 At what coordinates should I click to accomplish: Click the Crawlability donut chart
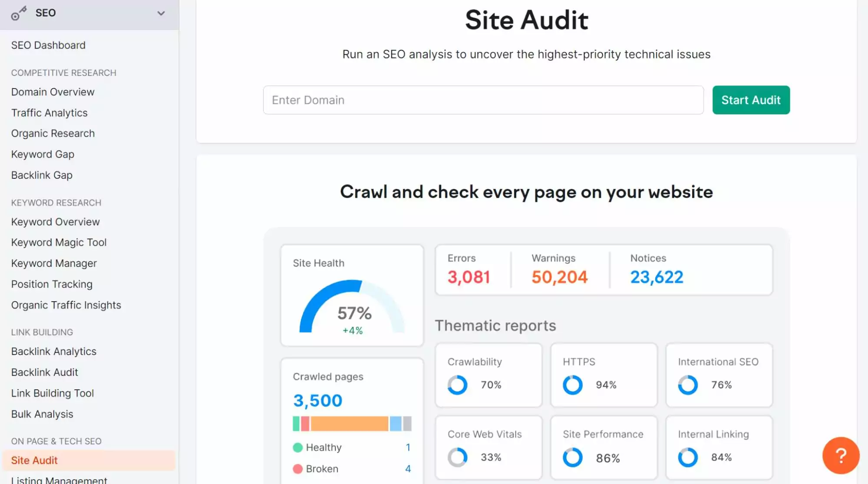coord(457,385)
